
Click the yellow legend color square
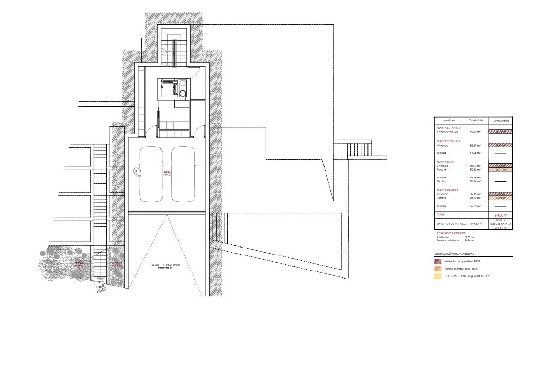[438, 276]
